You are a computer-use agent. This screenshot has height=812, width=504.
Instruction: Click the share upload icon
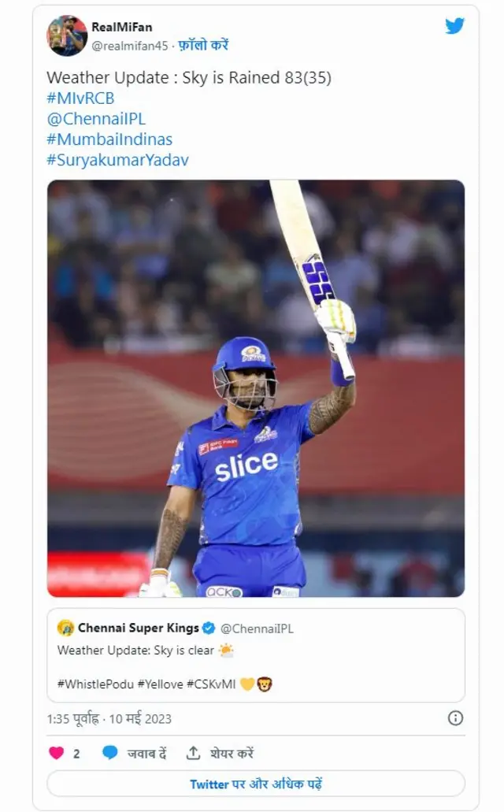193,753
